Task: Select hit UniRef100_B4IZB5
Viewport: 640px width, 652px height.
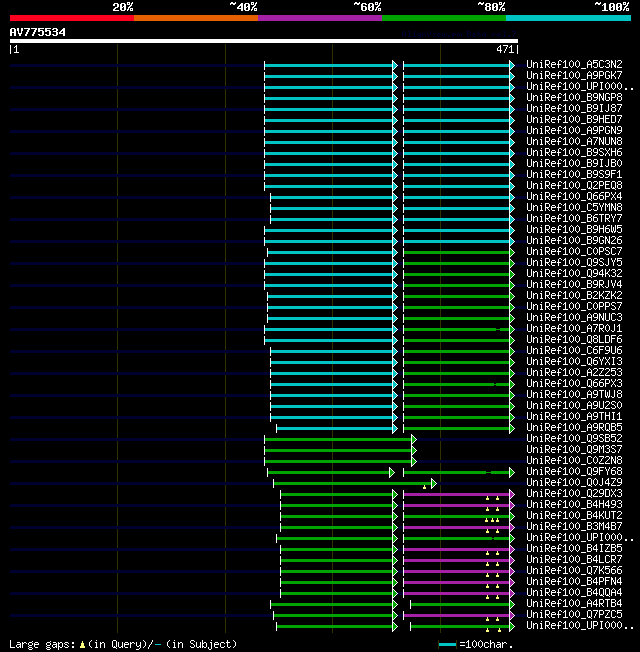Action: 574,548
